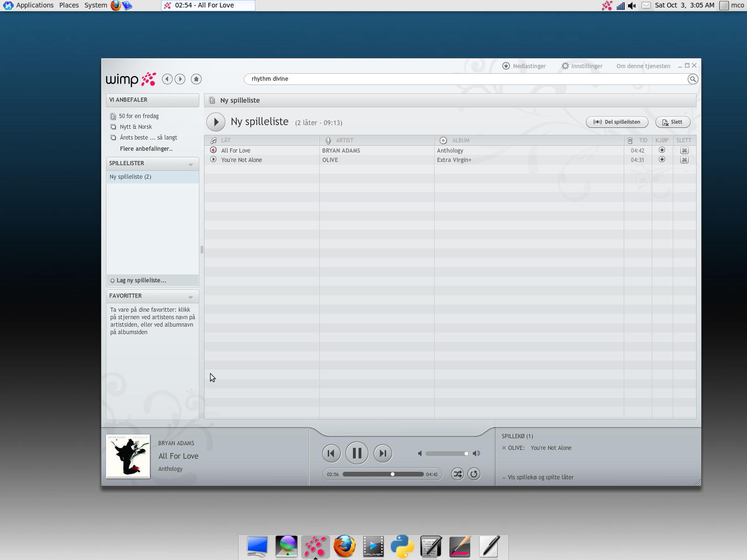747x560 pixels.
Task: Sort by ARTIST column header
Action: 377,140
